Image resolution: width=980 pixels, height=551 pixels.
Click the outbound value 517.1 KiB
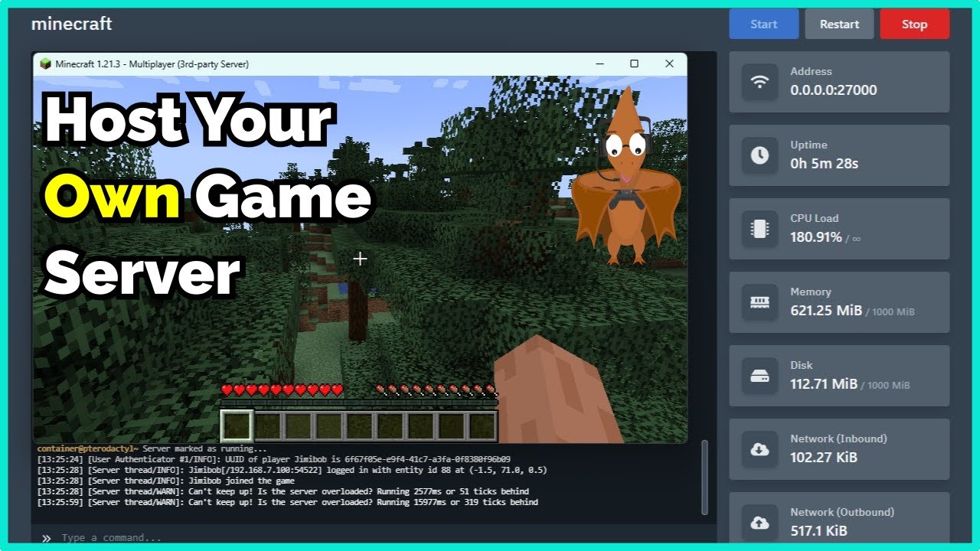pyautogui.click(x=818, y=531)
